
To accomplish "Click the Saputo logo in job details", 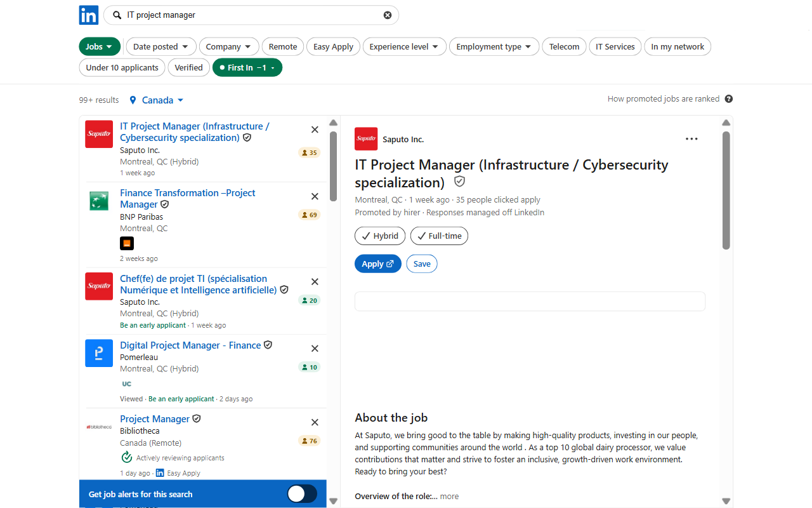I will [x=366, y=139].
